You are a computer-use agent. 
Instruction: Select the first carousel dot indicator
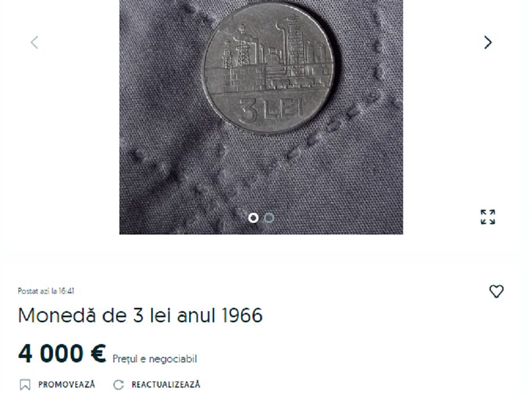point(253,218)
